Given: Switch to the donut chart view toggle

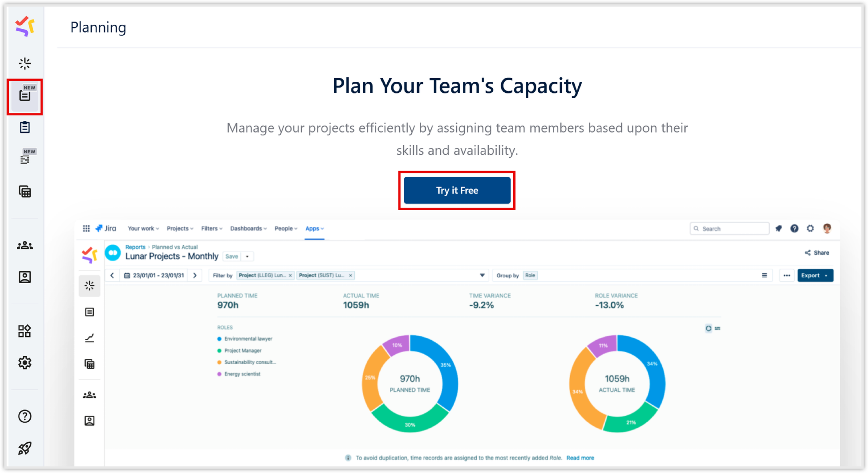Looking at the screenshot, I should 708,328.
